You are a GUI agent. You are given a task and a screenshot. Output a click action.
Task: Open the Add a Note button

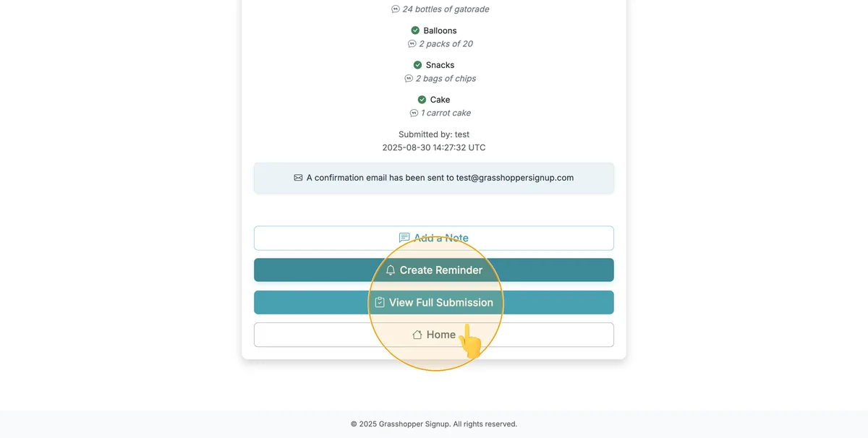pyautogui.click(x=434, y=238)
